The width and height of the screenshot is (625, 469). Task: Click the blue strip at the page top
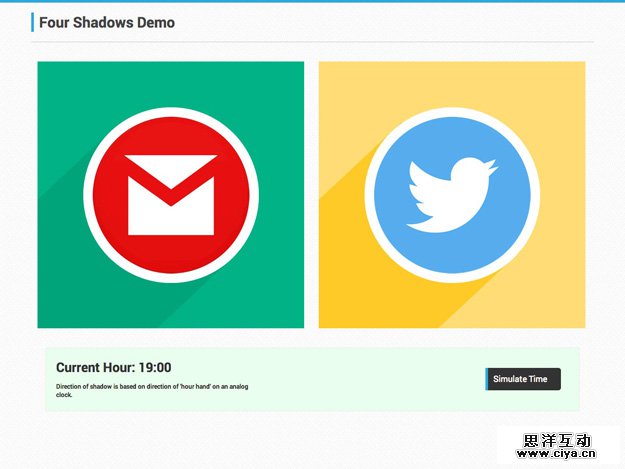pos(312,1)
